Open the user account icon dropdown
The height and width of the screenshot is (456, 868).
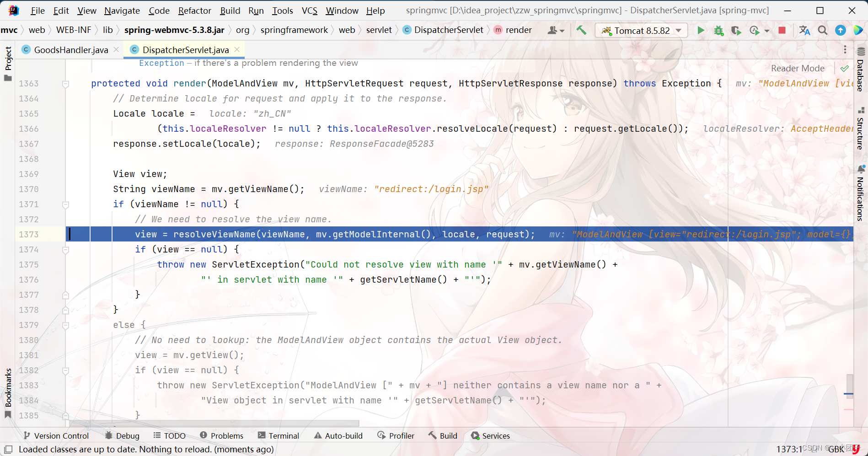pyautogui.click(x=556, y=30)
